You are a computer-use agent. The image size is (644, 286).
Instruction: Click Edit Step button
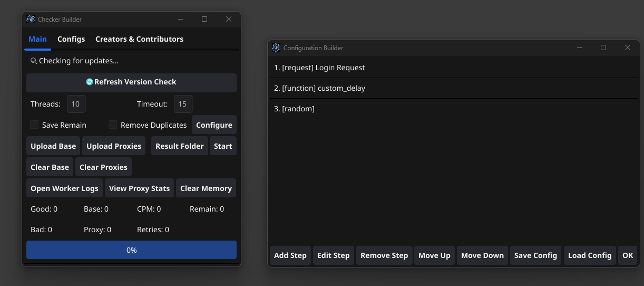(x=334, y=255)
